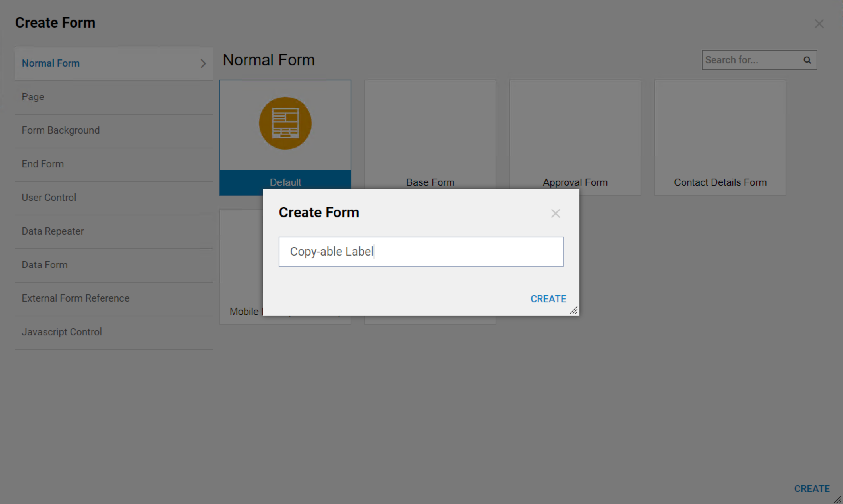Viewport: 843px width, 504px height.
Task: Click the close icon on outer Create Form dialog
Action: (x=820, y=23)
